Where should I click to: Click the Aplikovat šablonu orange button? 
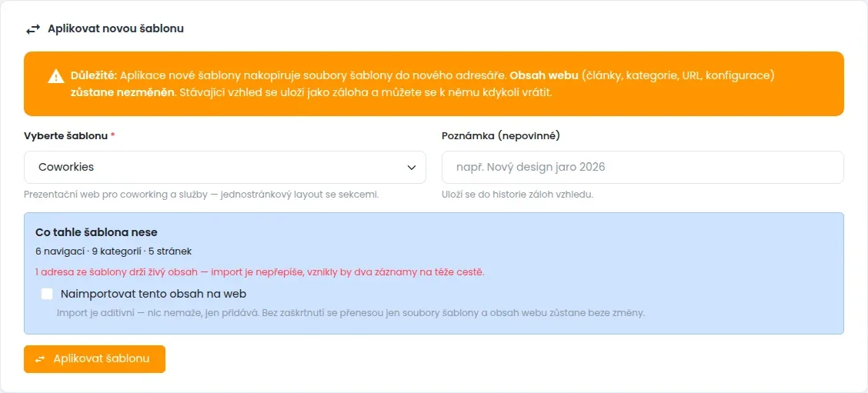click(x=95, y=359)
